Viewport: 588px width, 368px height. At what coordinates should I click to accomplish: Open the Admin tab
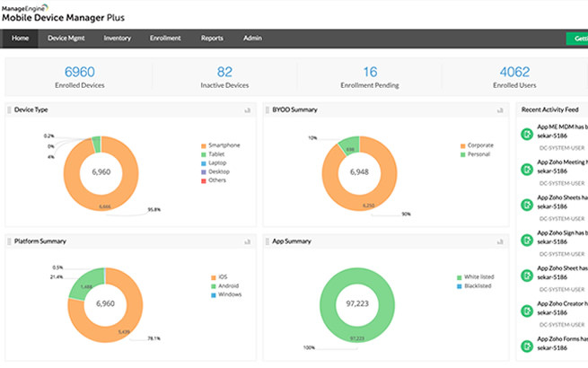pyautogui.click(x=252, y=39)
